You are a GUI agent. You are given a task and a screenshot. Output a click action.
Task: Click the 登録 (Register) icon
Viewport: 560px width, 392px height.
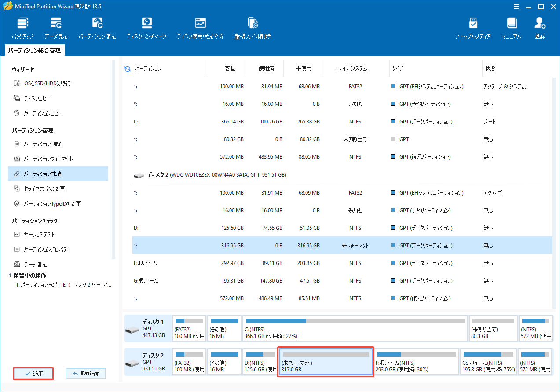coord(540,26)
